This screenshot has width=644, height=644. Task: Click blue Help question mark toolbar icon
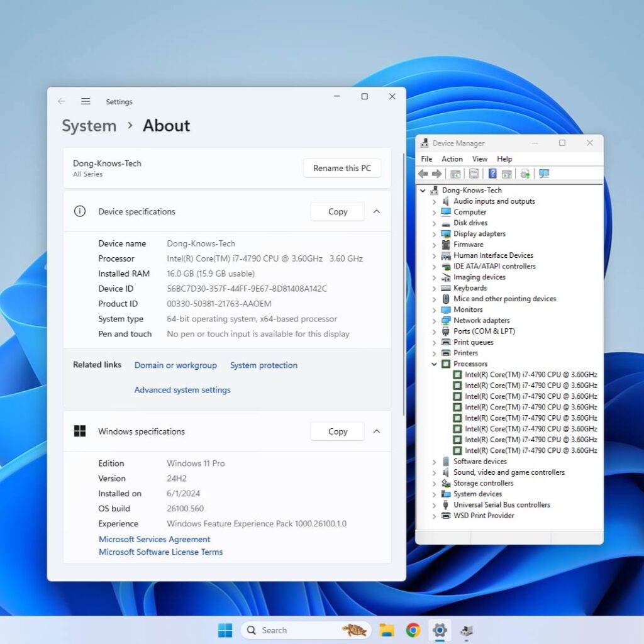[x=492, y=174]
